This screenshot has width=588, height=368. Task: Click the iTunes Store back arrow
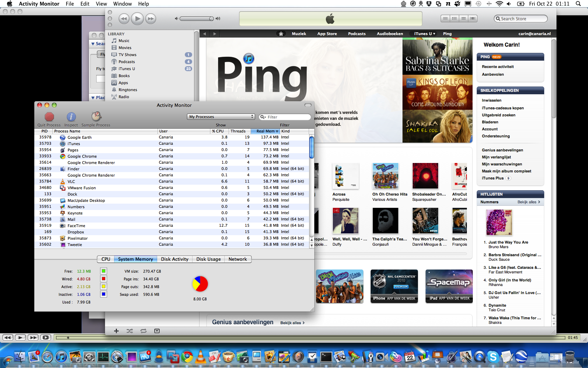(x=205, y=34)
